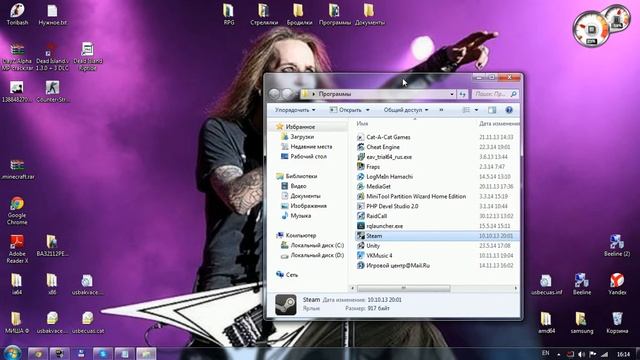Expand address bar history dropdown
Viewport: 640px width, 360px height.
pos(452,94)
